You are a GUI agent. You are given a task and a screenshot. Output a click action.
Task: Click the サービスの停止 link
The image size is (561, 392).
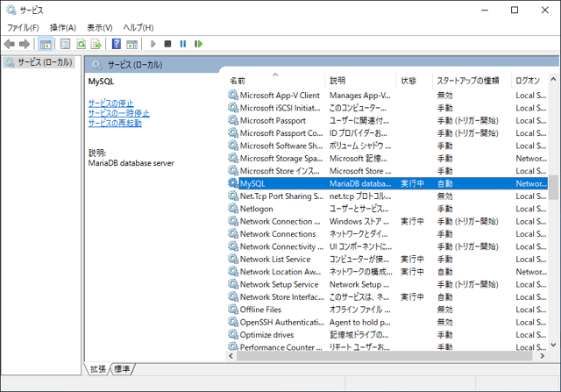(111, 103)
